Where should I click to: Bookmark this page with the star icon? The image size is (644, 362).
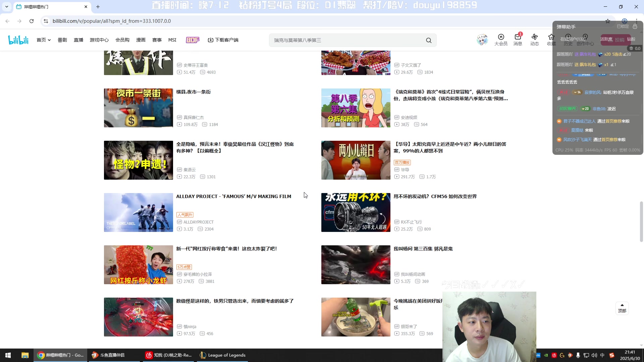point(608,21)
